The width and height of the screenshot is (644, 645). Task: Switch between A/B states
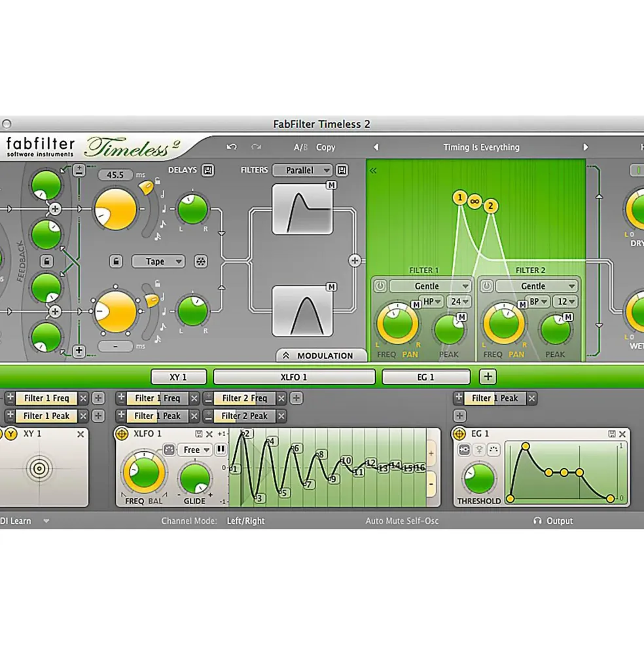point(300,147)
